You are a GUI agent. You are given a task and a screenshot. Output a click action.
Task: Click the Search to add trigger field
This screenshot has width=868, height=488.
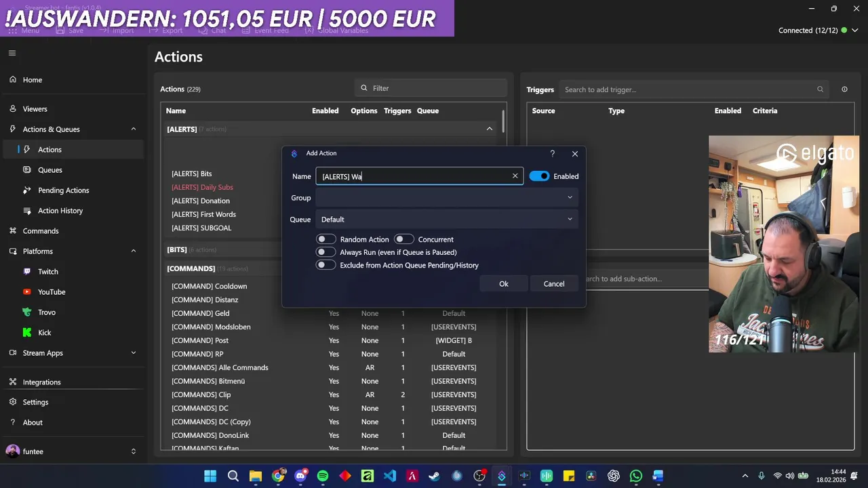point(694,89)
